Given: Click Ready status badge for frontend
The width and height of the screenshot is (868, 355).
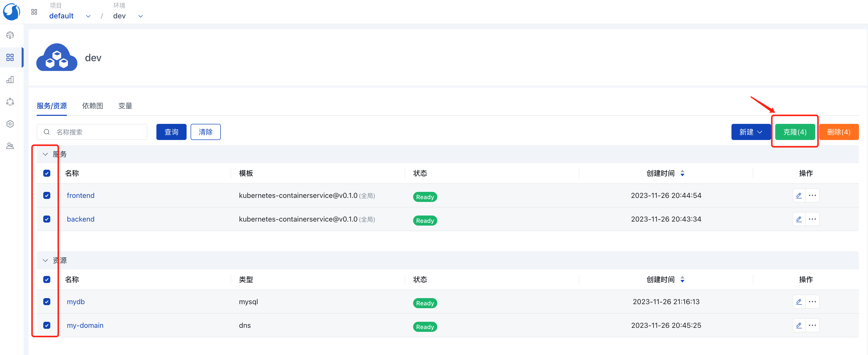Looking at the screenshot, I should [425, 197].
